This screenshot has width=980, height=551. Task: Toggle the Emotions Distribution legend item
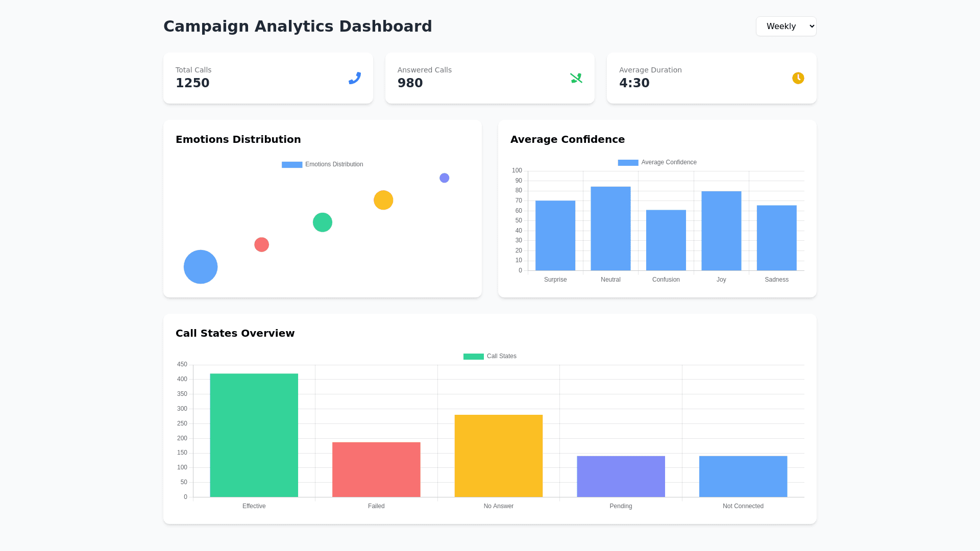[x=322, y=164]
